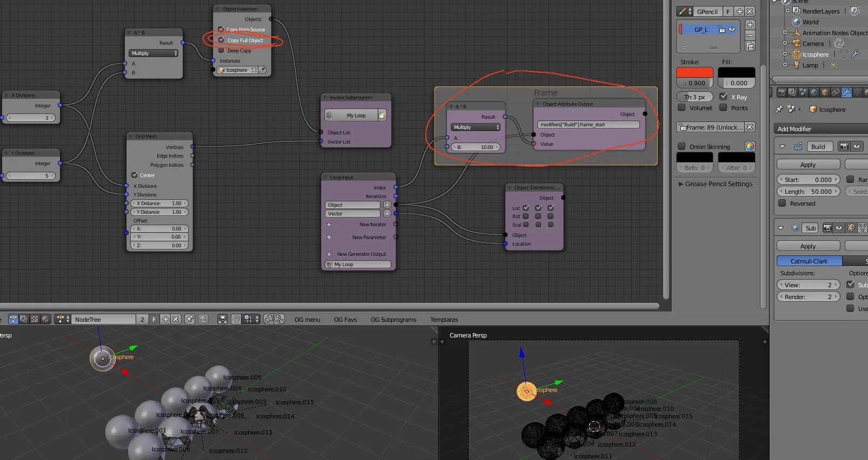Expand RenderLayers in outliner tree
868x460 pixels.
coord(787,11)
